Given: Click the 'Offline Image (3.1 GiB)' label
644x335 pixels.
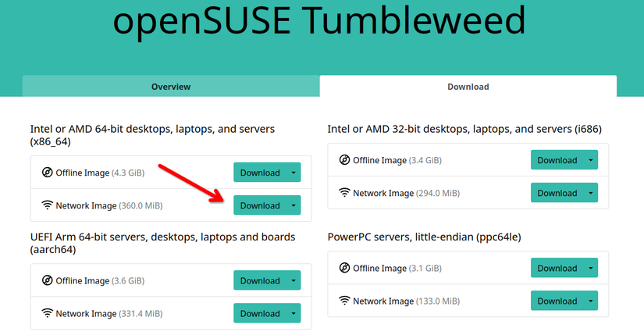Looking at the screenshot, I should pyautogui.click(x=397, y=269).
